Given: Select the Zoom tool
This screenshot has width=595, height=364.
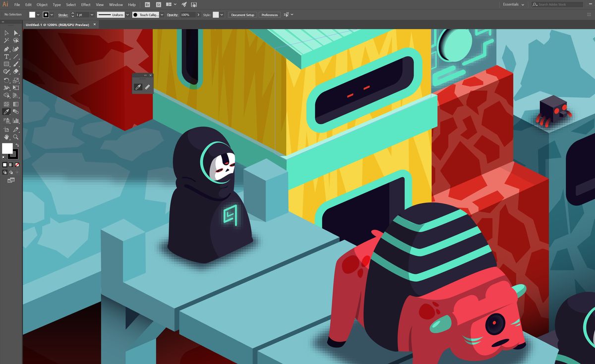Looking at the screenshot, I should [15, 137].
